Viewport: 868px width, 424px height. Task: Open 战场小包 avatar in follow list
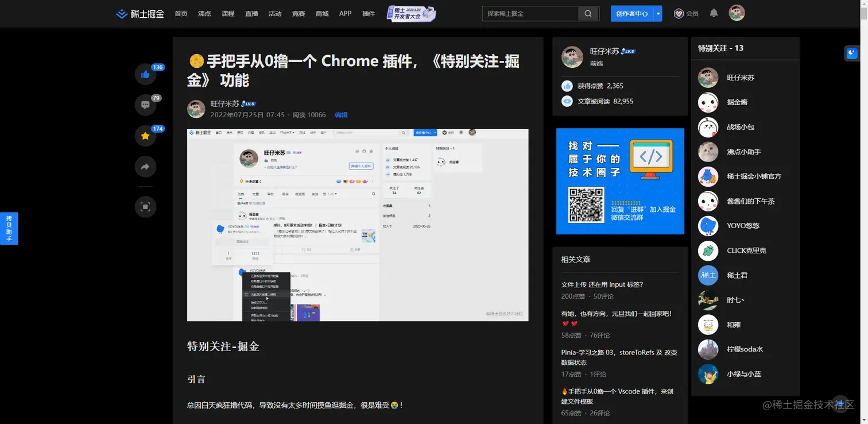[708, 127]
